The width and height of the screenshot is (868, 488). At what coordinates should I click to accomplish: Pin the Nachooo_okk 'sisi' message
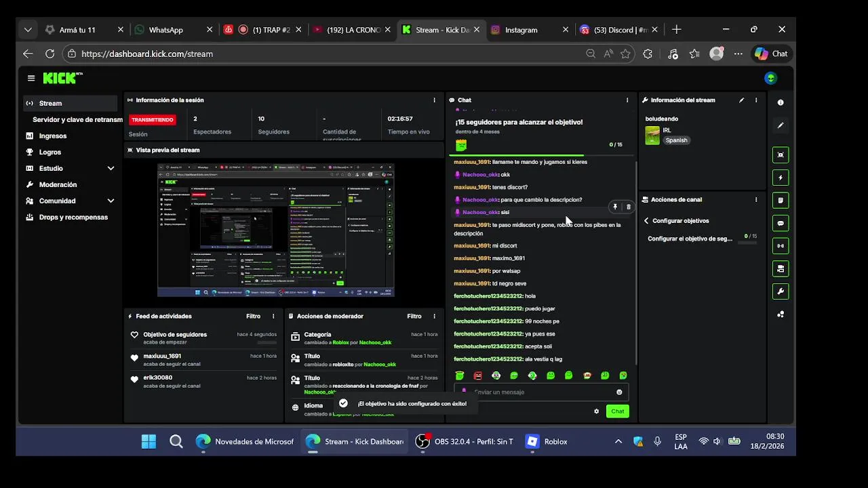(x=615, y=207)
